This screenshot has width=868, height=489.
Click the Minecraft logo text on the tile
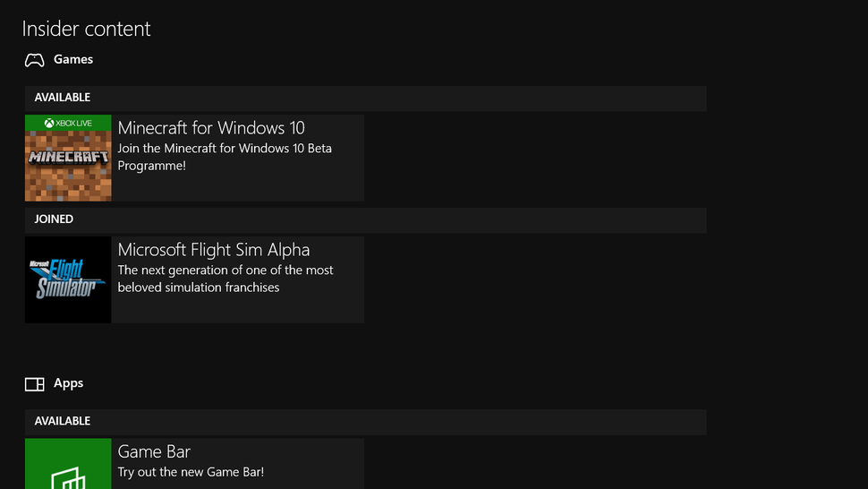(x=68, y=157)
